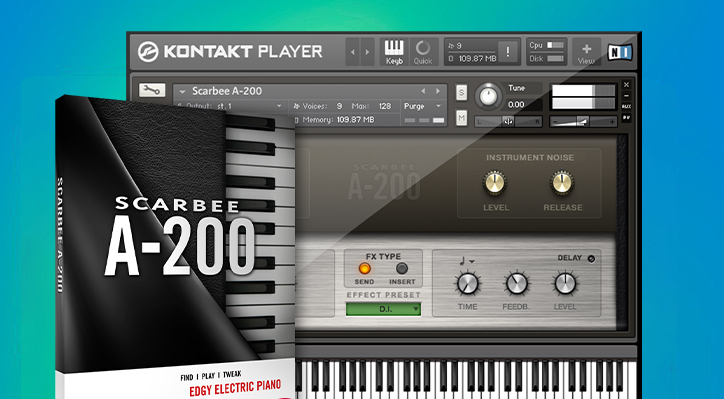This screenshot has width=724, height=399.
Task: Click the delay TIME knob
Action: click(468, 284)
